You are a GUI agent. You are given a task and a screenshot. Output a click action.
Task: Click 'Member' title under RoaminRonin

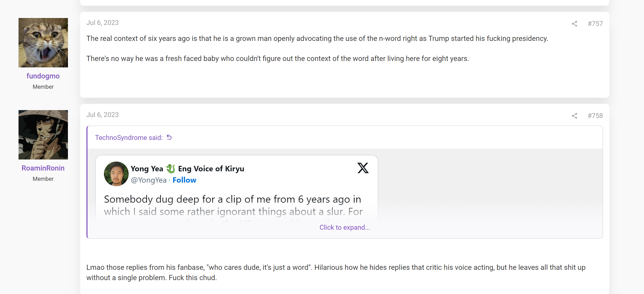click(x=43, y=179)
